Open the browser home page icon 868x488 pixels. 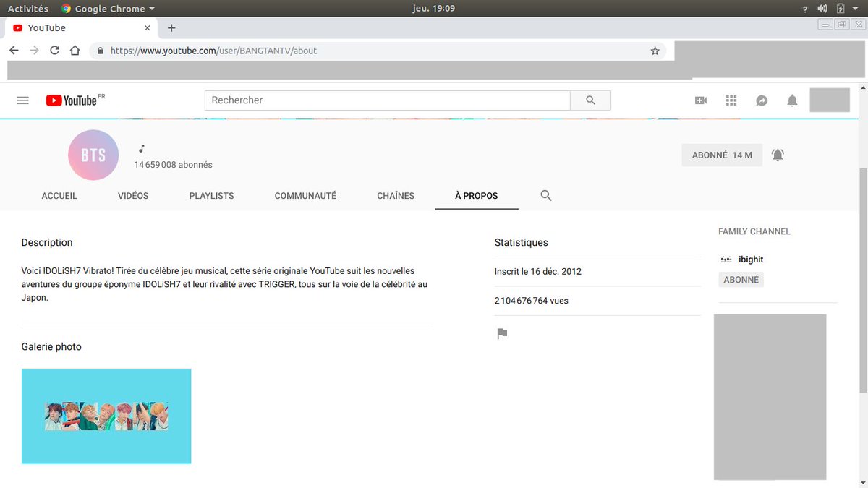75,51
